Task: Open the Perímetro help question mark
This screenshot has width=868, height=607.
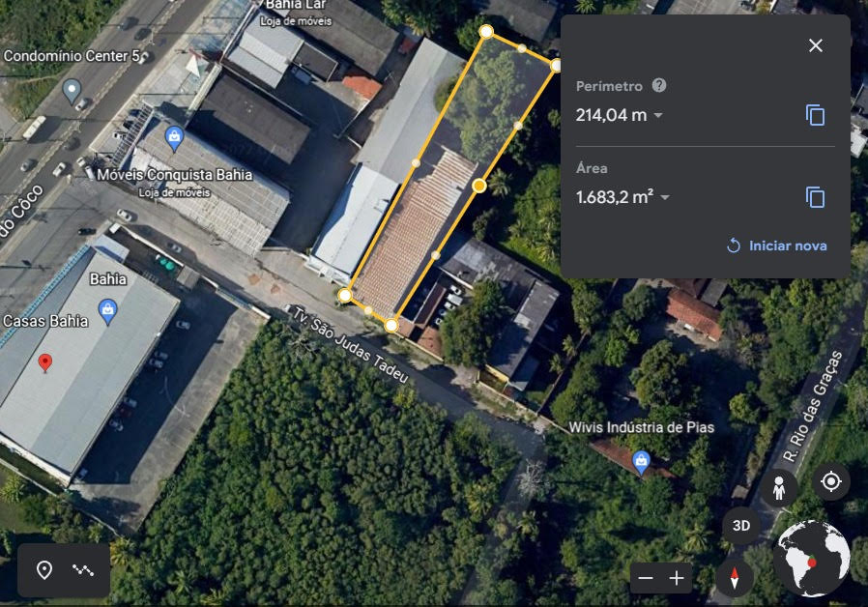Action: coord(659,85)
